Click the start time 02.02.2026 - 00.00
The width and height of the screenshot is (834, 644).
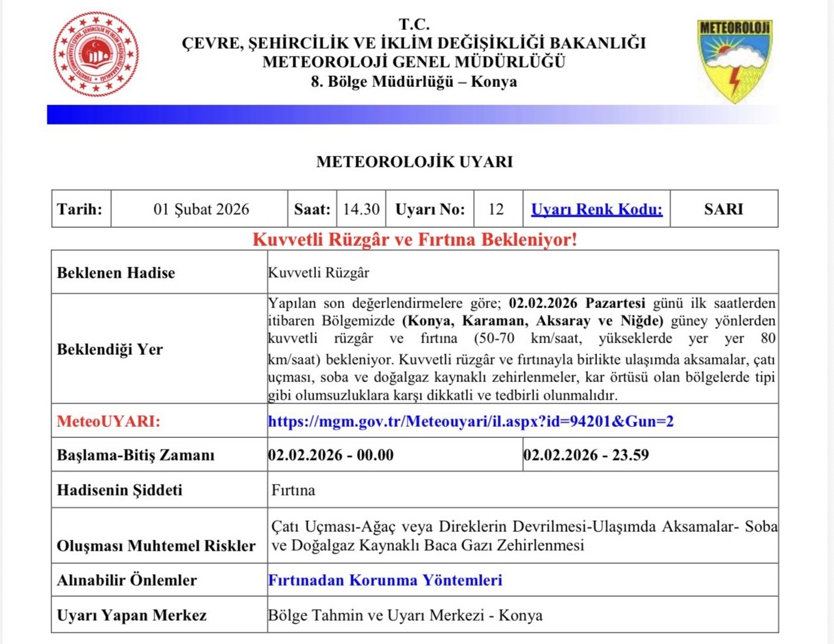point(331,455)
